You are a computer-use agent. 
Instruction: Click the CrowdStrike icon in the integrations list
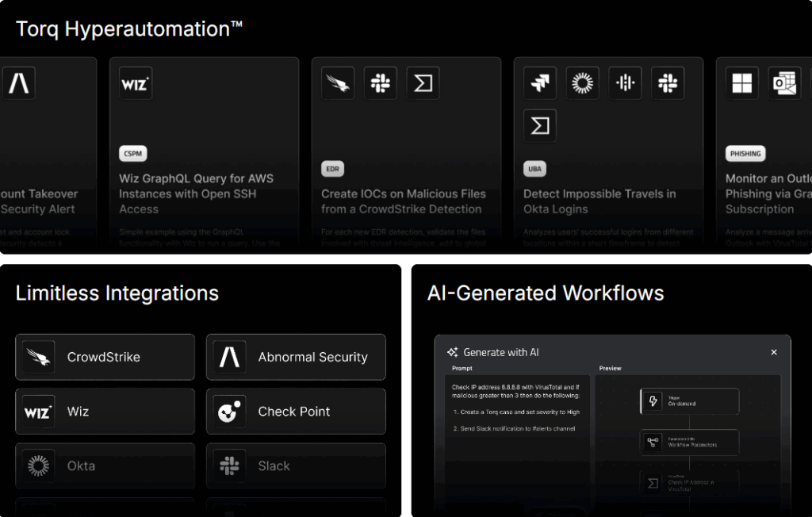pos(38,357)
